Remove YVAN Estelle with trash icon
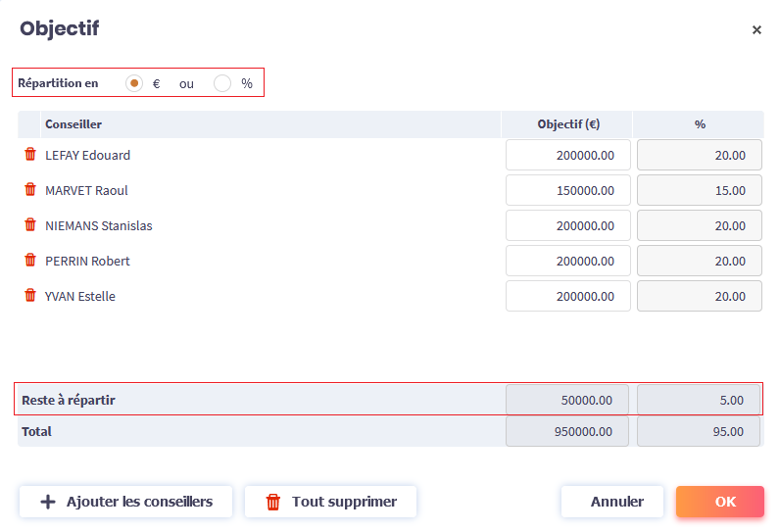This screenshot has height=532, width=779. tap(30, 296)
